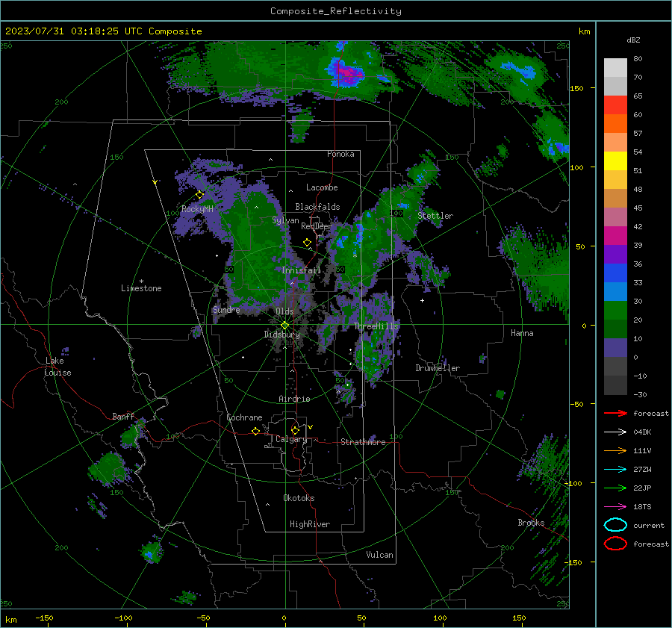The height and width of the screenshot is (628, 672).
Task: Click the blue-core storm cell east of RedDeer
Action: click(x=358, y=234)
